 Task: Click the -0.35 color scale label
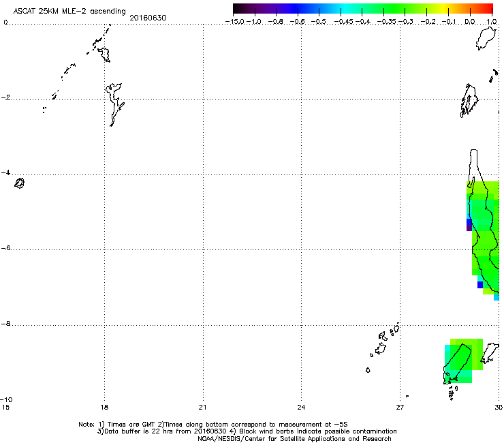click(387, 22)
